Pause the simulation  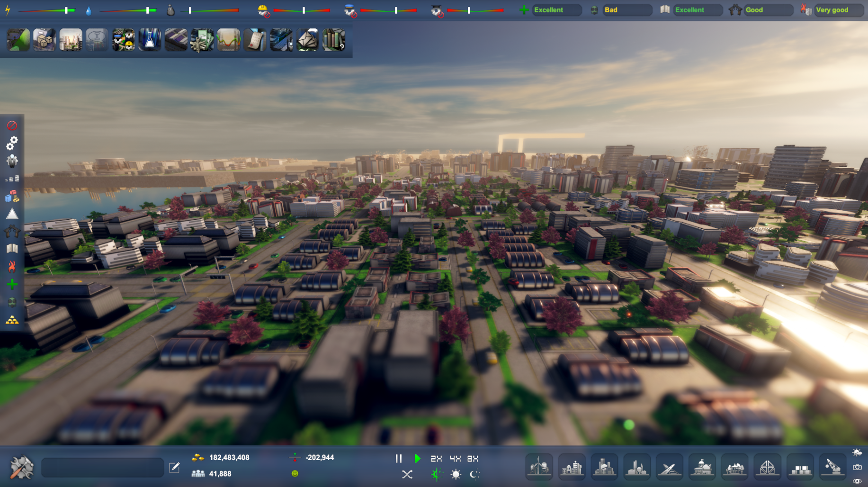coord(399,458)
